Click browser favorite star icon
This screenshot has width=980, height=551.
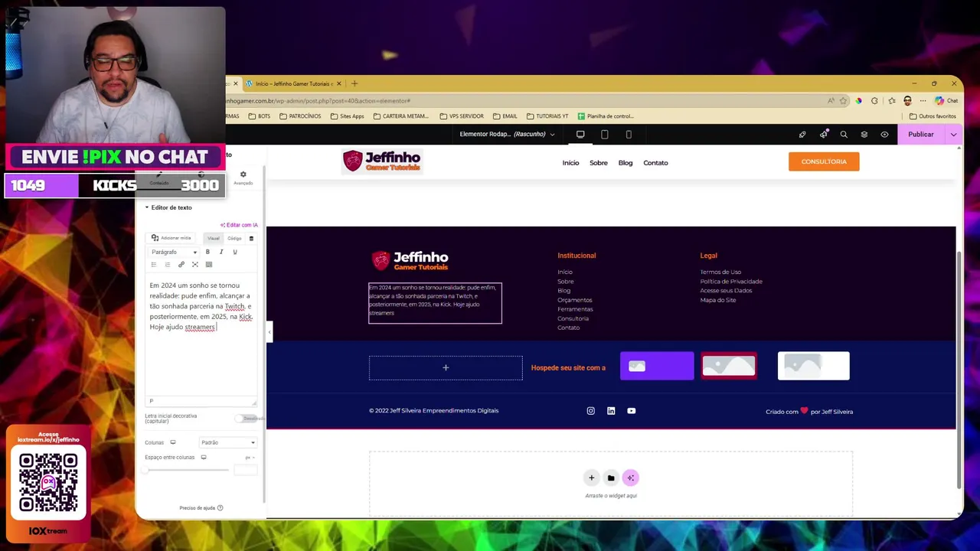point(843,101)
